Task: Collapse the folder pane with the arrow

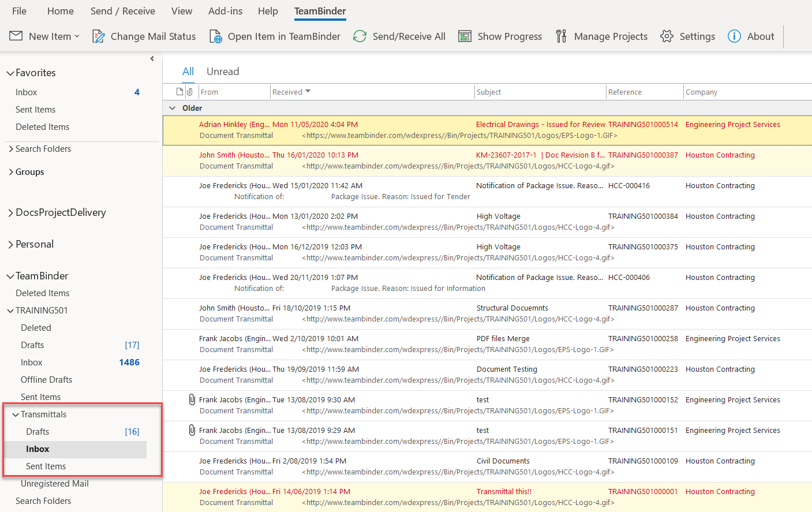Action: click(152, 59)
